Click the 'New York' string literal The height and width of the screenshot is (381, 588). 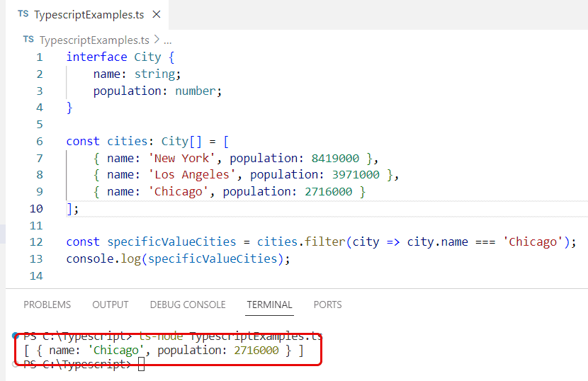182,158
